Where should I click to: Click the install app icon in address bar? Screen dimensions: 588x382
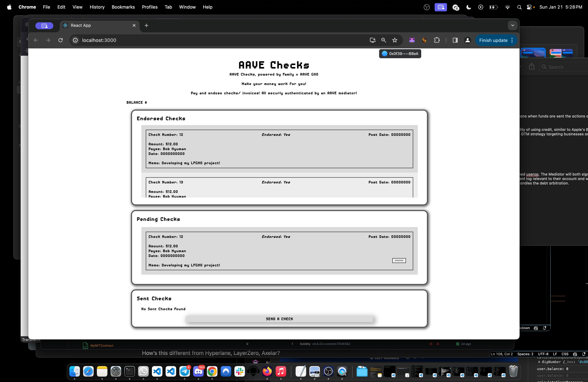(373, 40)
